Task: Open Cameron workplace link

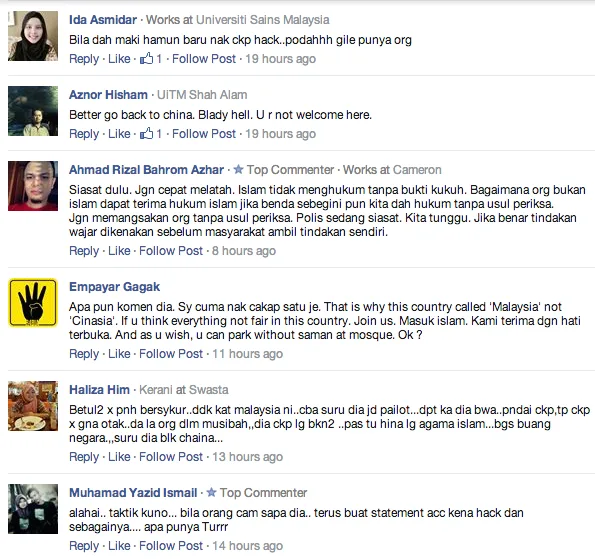Action: (x=417, y=170)
